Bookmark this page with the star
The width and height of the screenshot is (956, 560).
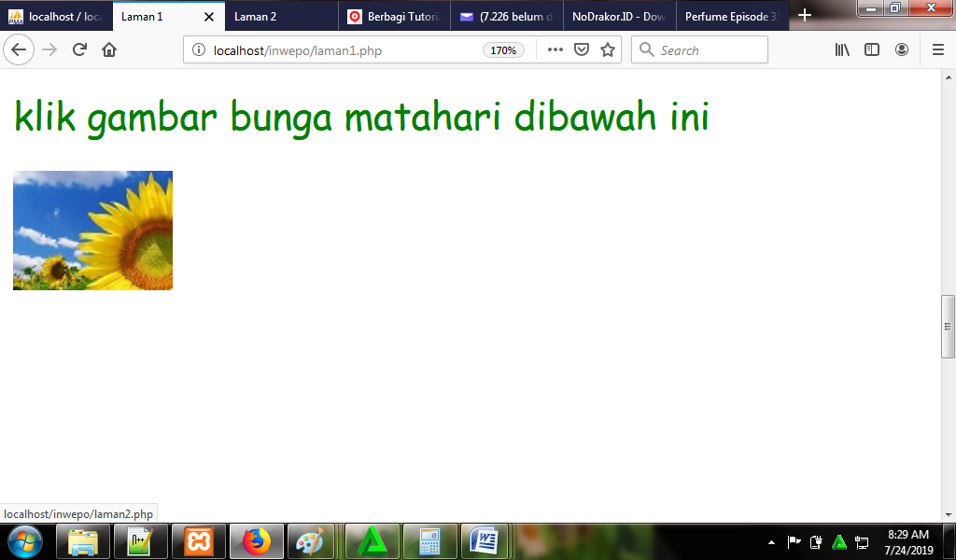[607, 49]
